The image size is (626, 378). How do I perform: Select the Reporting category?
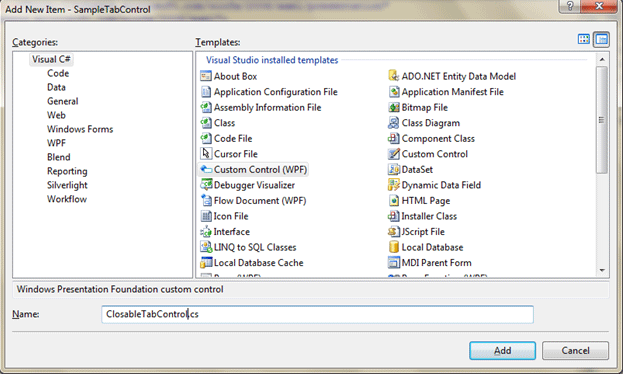coord(67,171)
